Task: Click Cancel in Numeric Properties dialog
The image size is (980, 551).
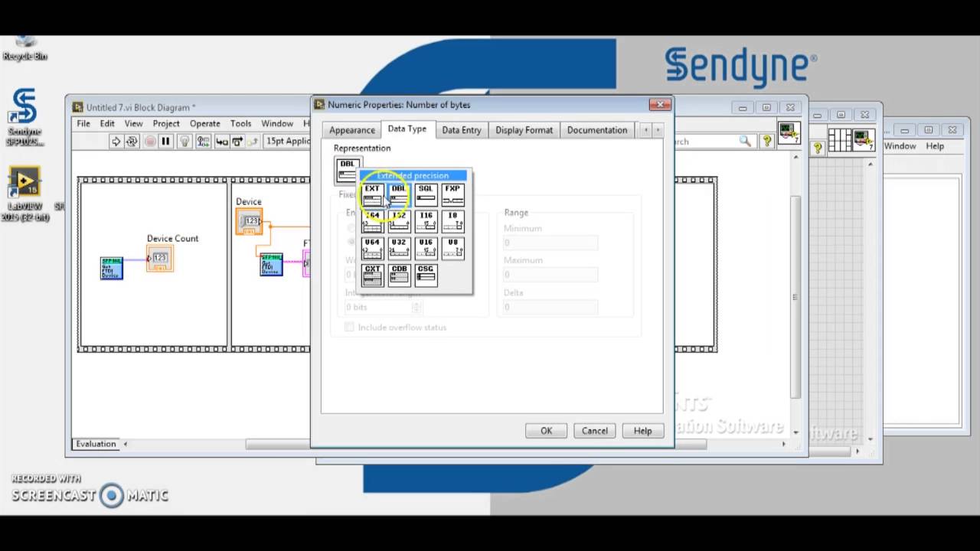Action: click(594, 431)
